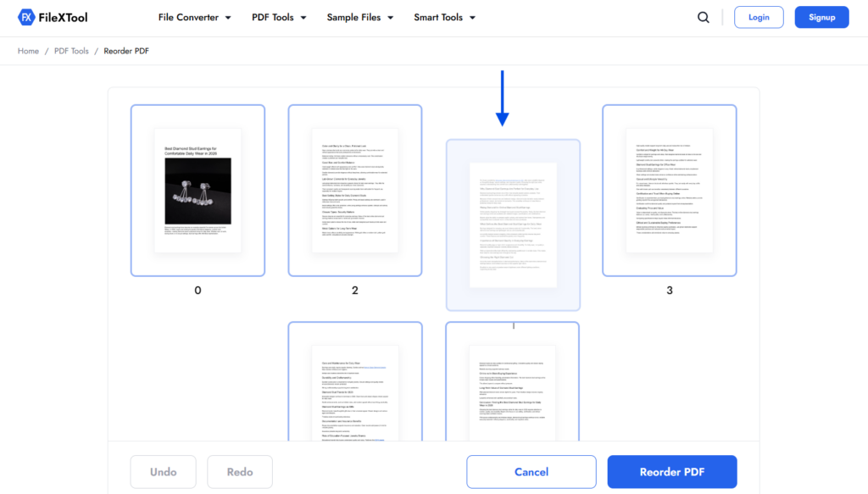The image size is (868, 494).
Task: Click the Login button
Action: [759, 17]
